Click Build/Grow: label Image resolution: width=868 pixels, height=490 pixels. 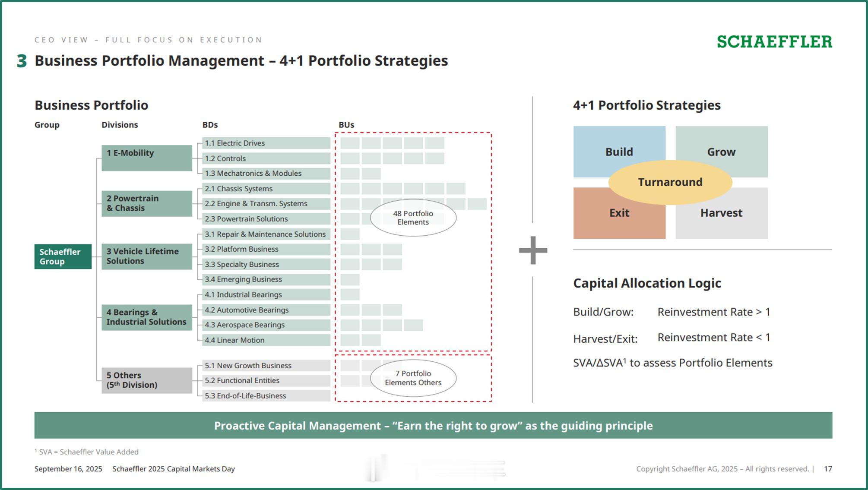[x=603, y=312]
